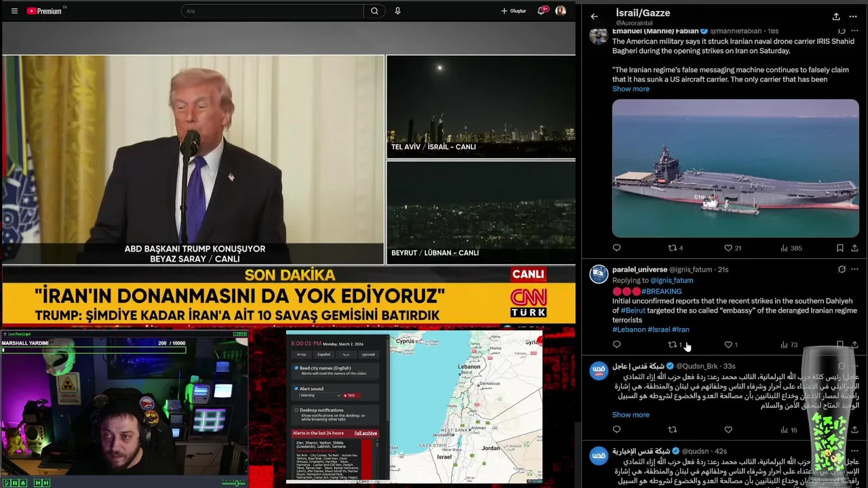Toggle the Alert sound checkbox
868x488 pixels.
point(296,389)
